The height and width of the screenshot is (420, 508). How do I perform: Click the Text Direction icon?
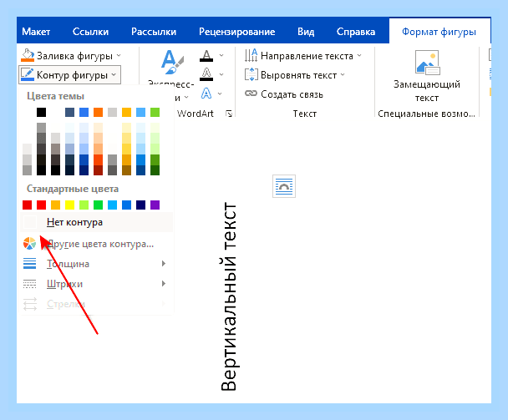(x=251, y=56)
